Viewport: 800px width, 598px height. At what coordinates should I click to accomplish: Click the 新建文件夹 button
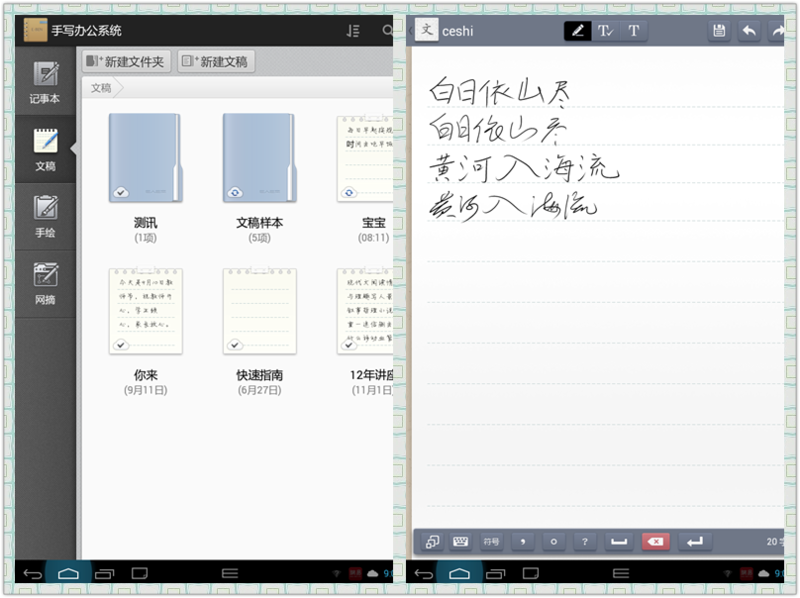click(x=126, y=62)
